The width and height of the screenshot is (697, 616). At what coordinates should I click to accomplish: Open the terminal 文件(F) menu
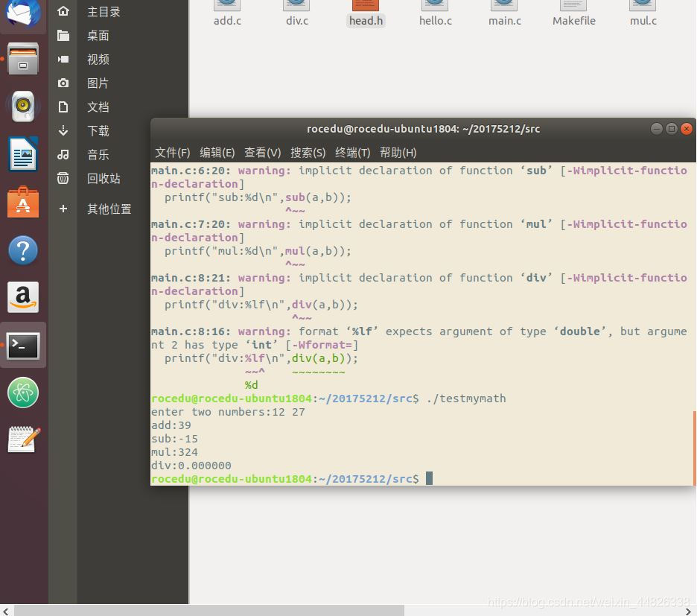coord(173,153)
